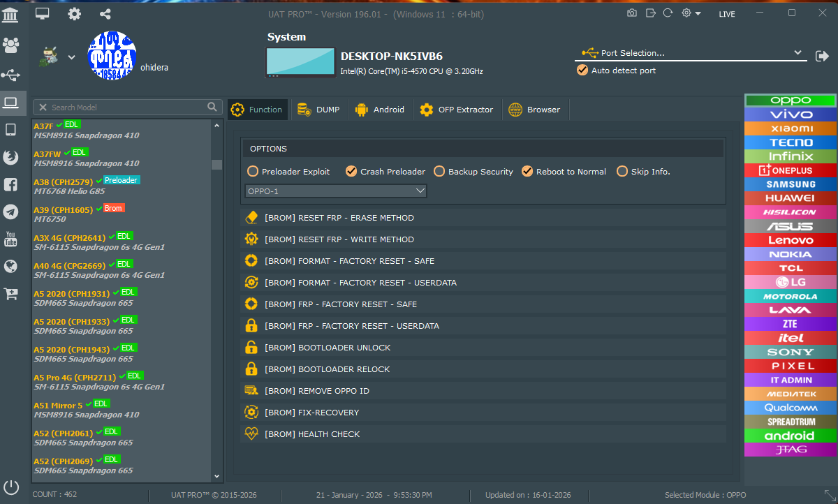Click the export icon in title bar
Viewport: 838px width, 504px height.
click(650, 13)
